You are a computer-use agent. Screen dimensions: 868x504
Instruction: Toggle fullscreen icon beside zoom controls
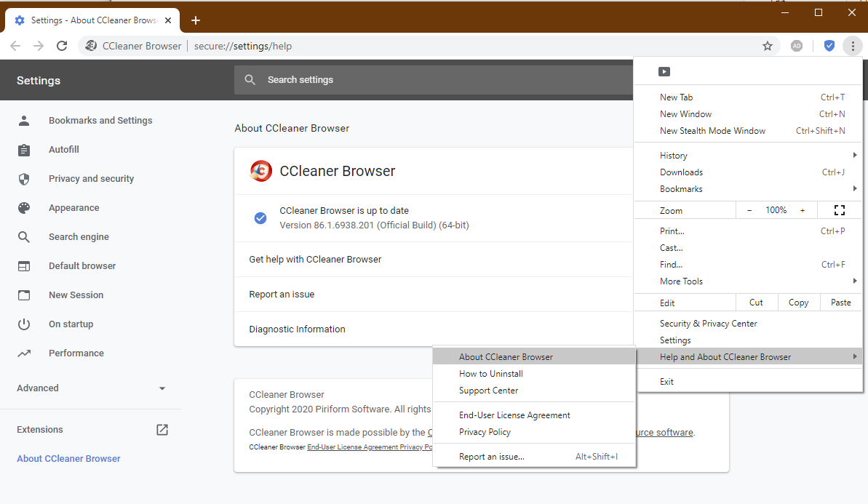click(839, 210)
